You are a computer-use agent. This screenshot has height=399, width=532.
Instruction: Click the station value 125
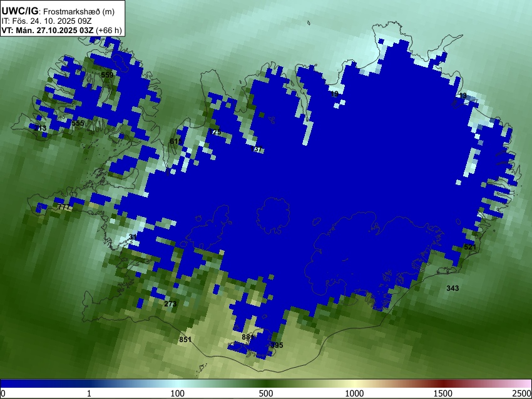click(x=215, y=132)
